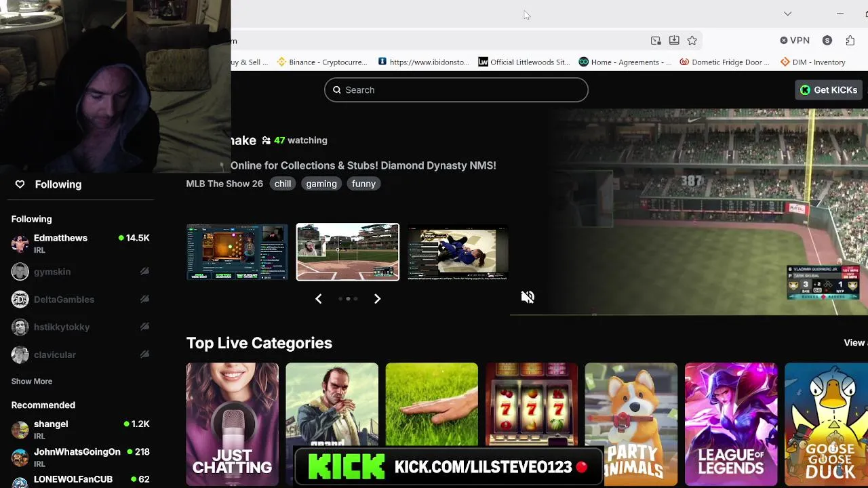The height and width of the screenshot is (488, 868).
Task: Open League of Legends category card
Action: pyautogui.click(x=731, y=424)
